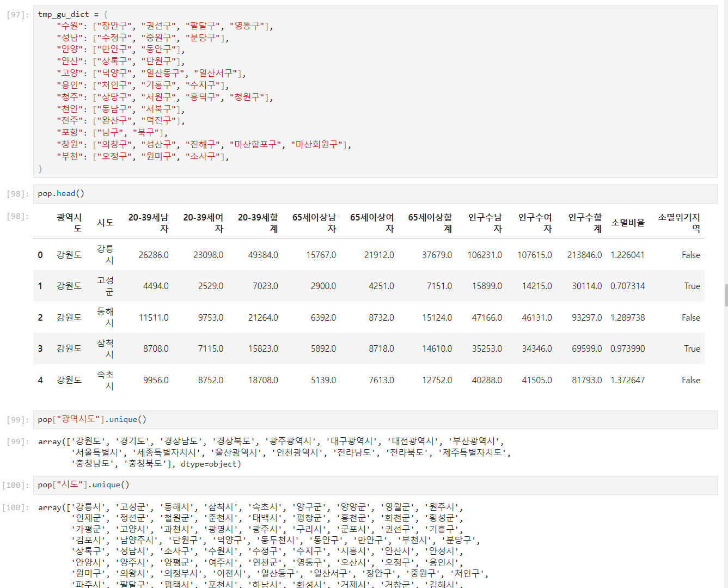Click the row index 3 label

(x=40, y=348)
